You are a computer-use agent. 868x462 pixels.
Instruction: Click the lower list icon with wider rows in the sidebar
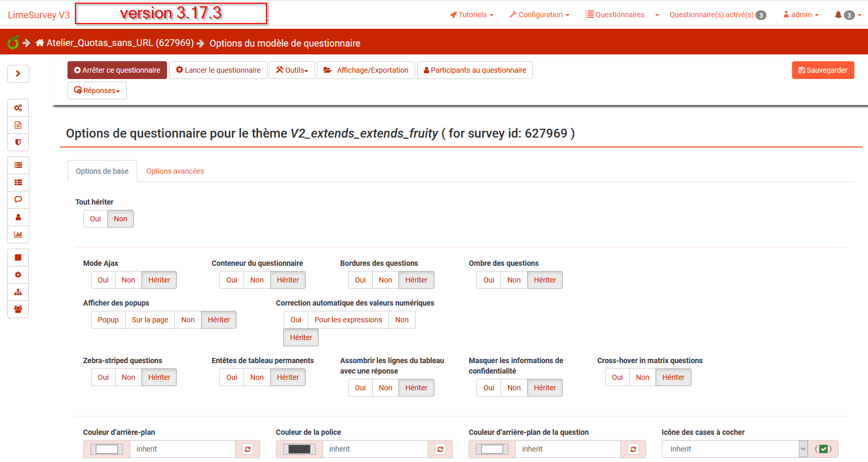point(18,183)
